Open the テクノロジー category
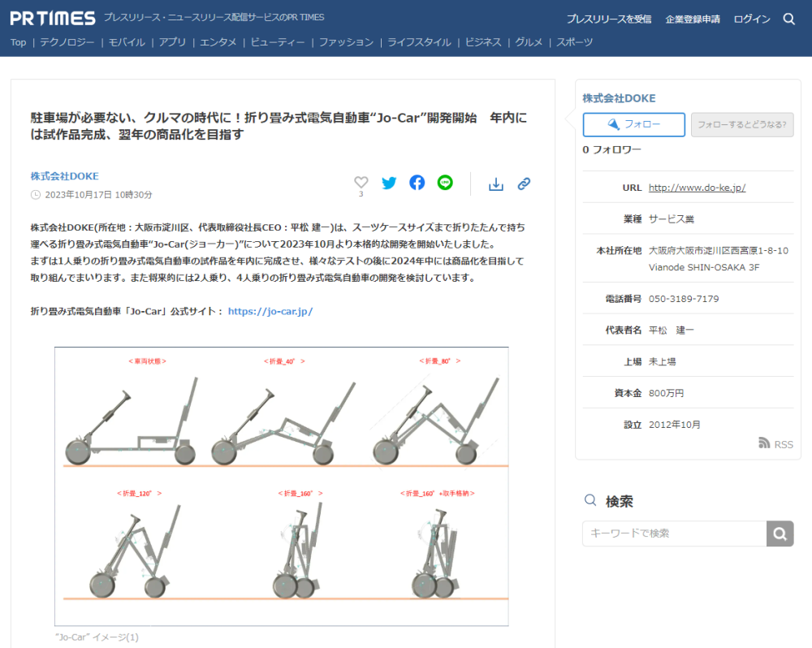Image resolution: width=812 pixels, height=648 pixels. tap(67, 42)
